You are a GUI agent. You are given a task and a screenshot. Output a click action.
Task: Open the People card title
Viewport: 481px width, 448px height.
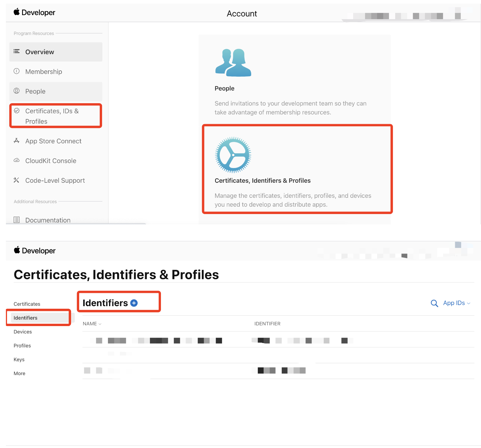(x=224, y=88)
